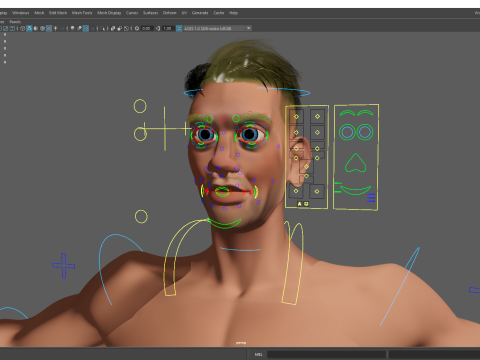This screenshot has width=480, height=360.
Task: Click the MEL command line input
Action: point(326,354)
